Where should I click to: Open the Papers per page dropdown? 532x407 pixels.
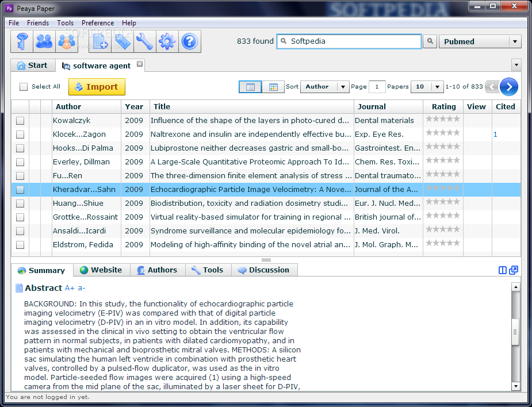[x=427, y=87]
